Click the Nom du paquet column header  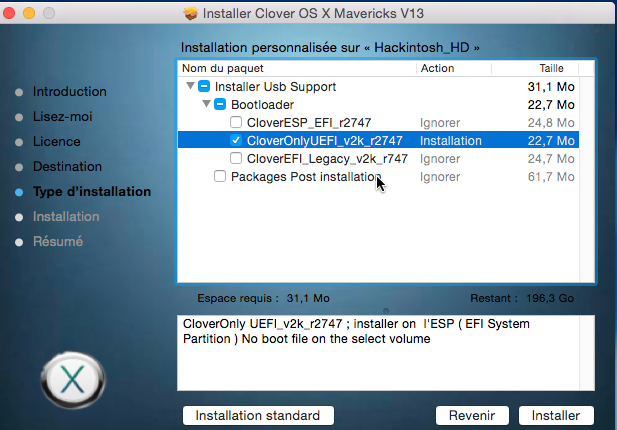297,68
